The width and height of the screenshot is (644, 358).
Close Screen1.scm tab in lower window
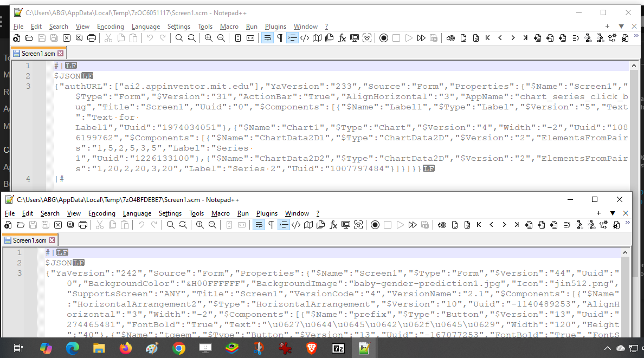(x=51, y=240)
